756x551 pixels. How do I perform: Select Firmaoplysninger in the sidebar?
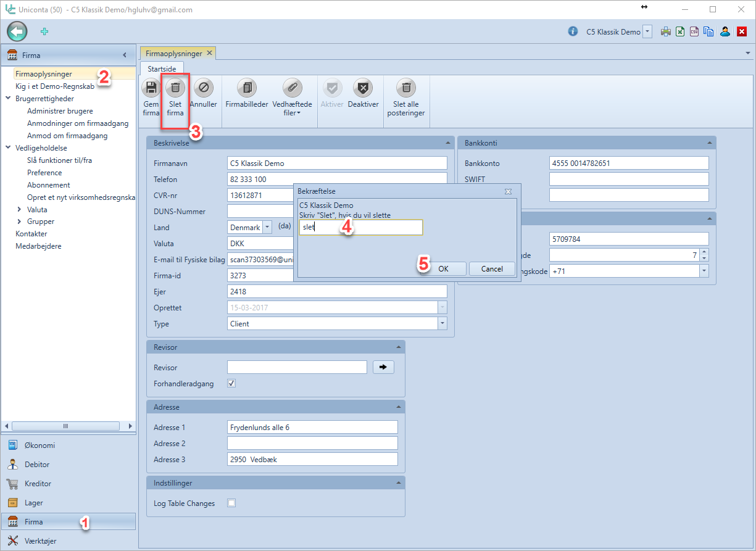point(44,74)
